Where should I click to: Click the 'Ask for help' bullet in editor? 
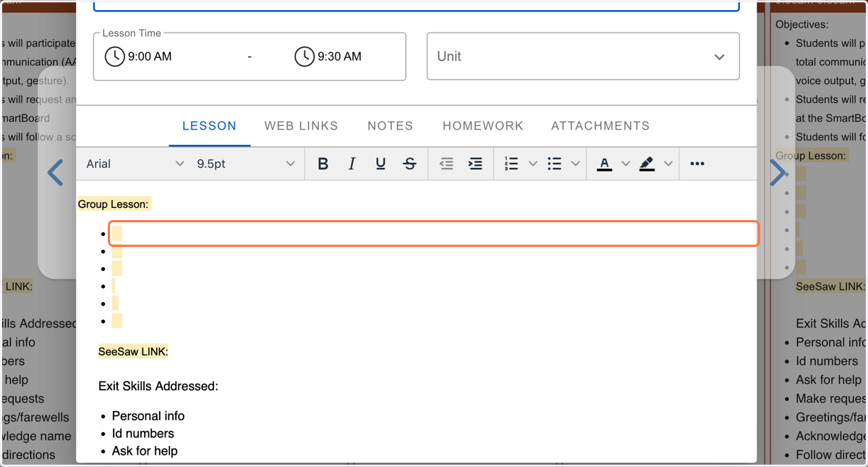(x=145, y=451)
